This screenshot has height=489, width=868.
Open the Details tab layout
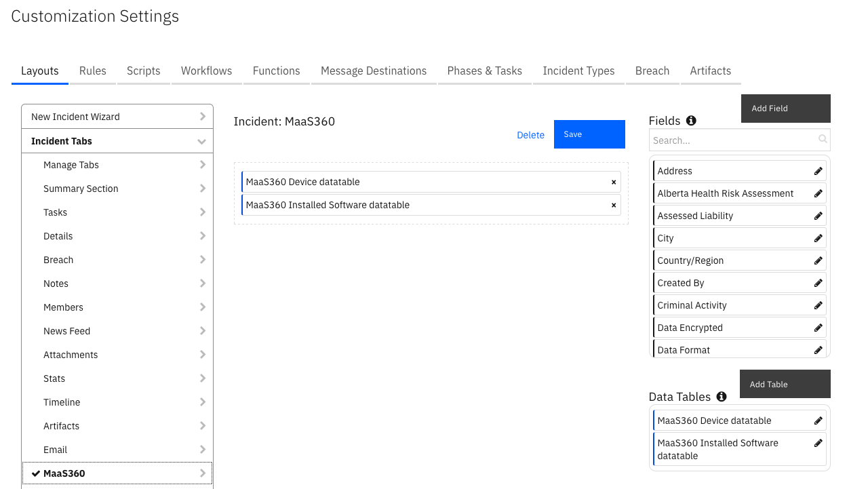coord(117,236)
